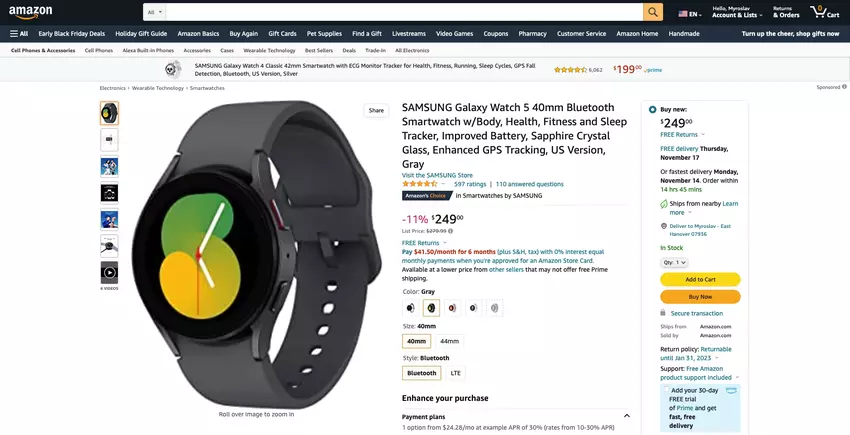This screenshot has height=435, width=850.
Task: Select the Buy new radio button
Action: tap(652, 110)
